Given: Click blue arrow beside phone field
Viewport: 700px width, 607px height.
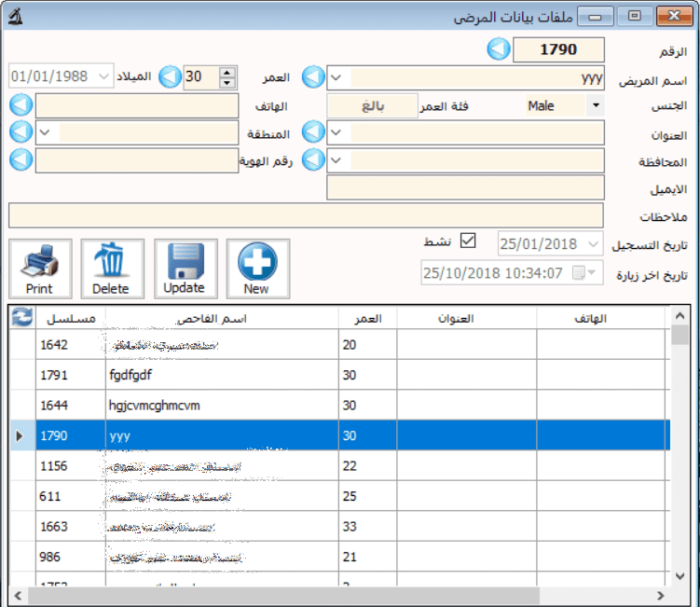Looking at the screenshot, I should click(21, 105).
